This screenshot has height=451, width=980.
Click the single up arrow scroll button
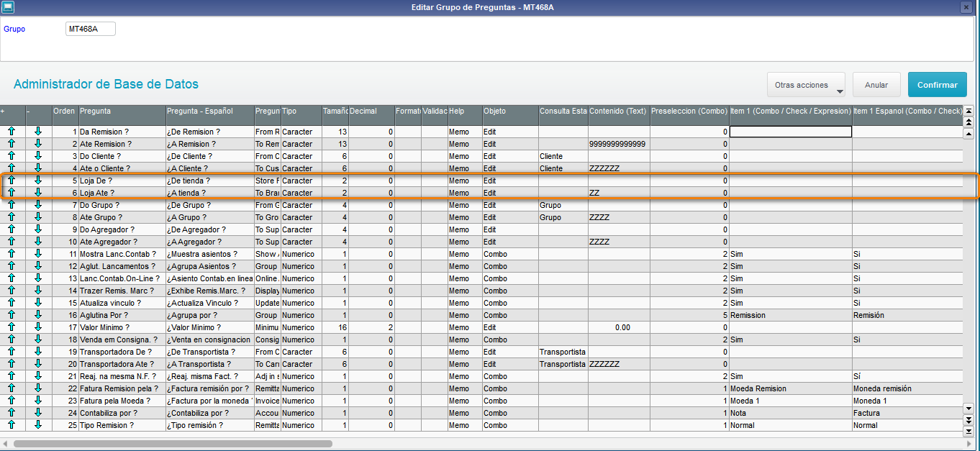(x=968, y=134)
